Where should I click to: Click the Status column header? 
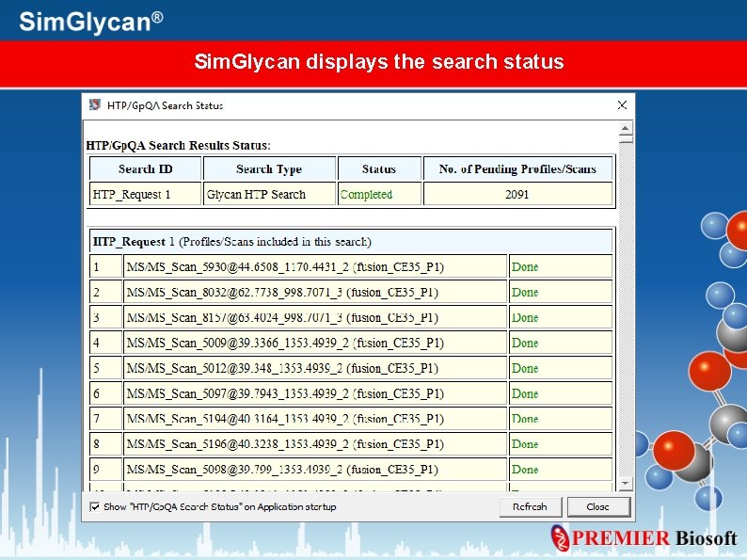tap(379, 169)
